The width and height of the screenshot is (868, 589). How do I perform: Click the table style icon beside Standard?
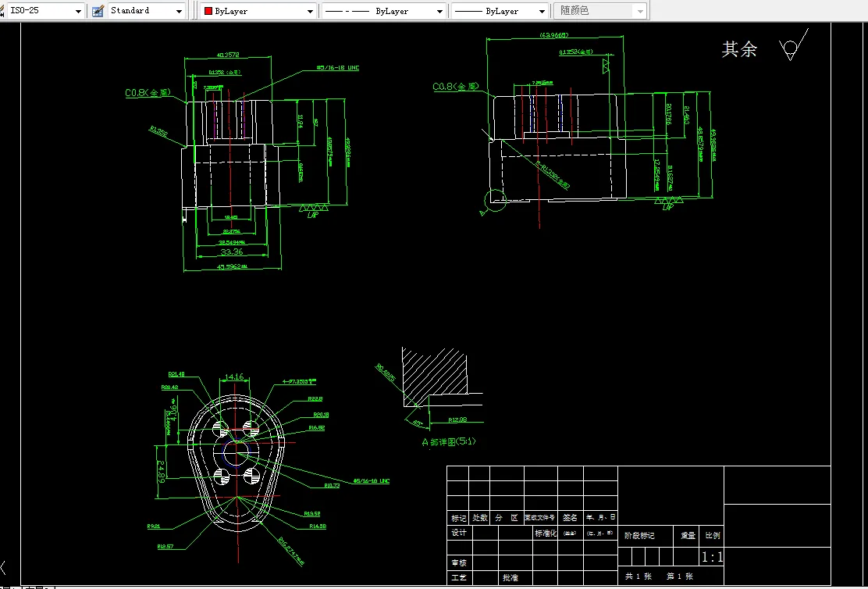(x=98, y=11)
